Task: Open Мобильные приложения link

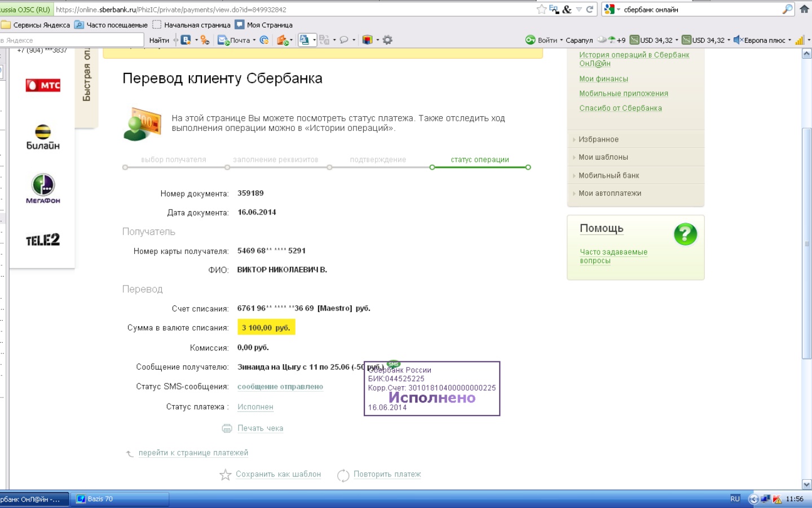Action: pyautogui.click(x=624, y=93)
